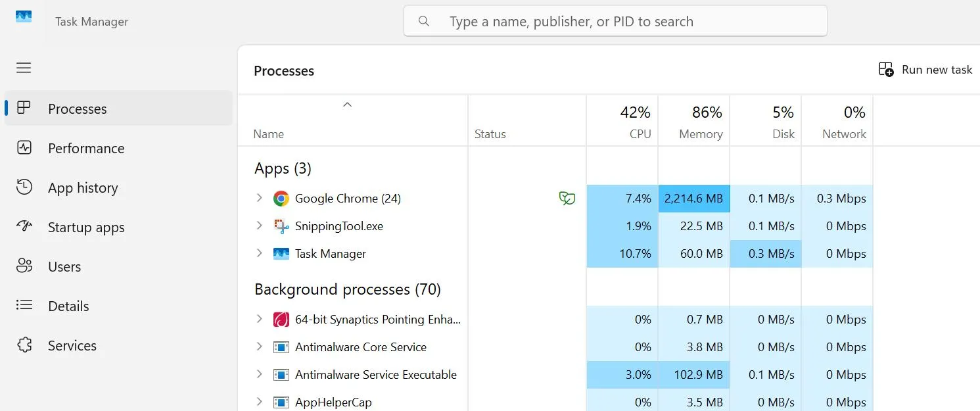Screen dimensions: 980x411
Task: Expand the SnippingTool.exe process row
Action: (x=260, y=226)
